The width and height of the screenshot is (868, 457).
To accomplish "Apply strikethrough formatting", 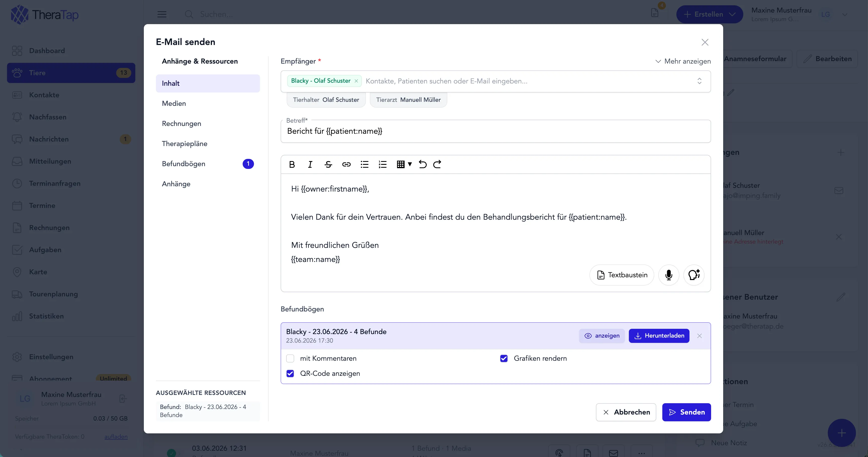I will point(328,164).
